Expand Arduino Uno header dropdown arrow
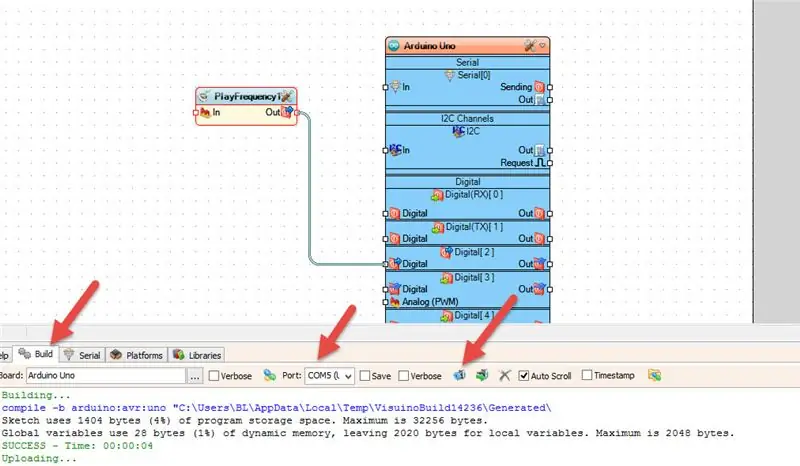This screenshot has height=466, width=800. (542, 45)
